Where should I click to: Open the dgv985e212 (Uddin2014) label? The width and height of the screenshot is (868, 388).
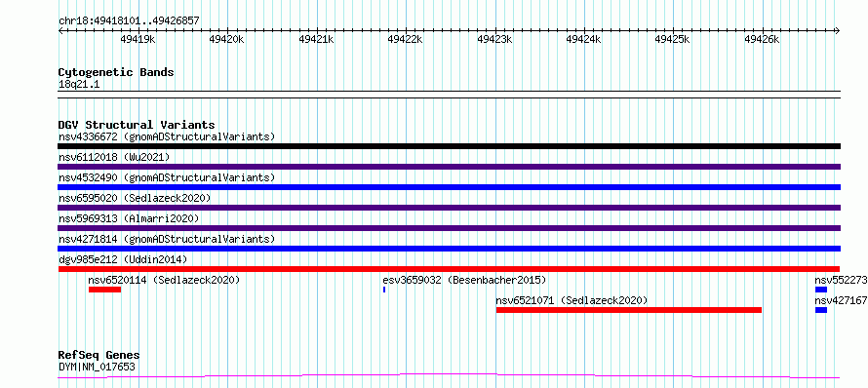point(123,259)
